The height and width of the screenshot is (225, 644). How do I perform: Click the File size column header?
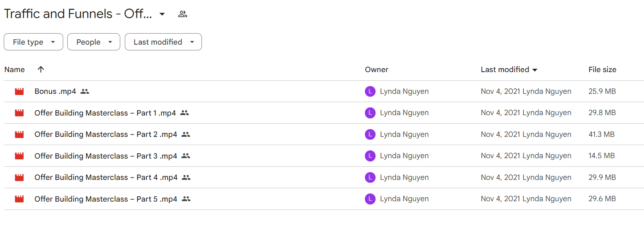tap(602, 70)
